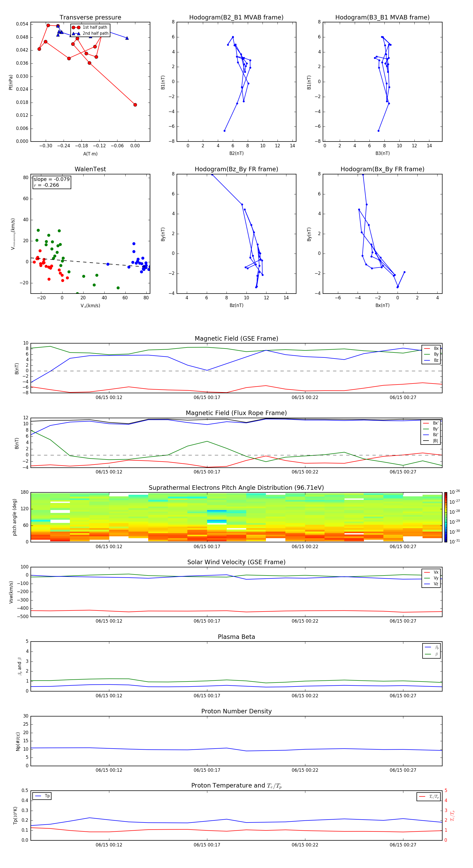This screenshot has width=473, height=868.
Task: Click '06/15 00:27' tick in the proton temperature panel
Action: 403,845
